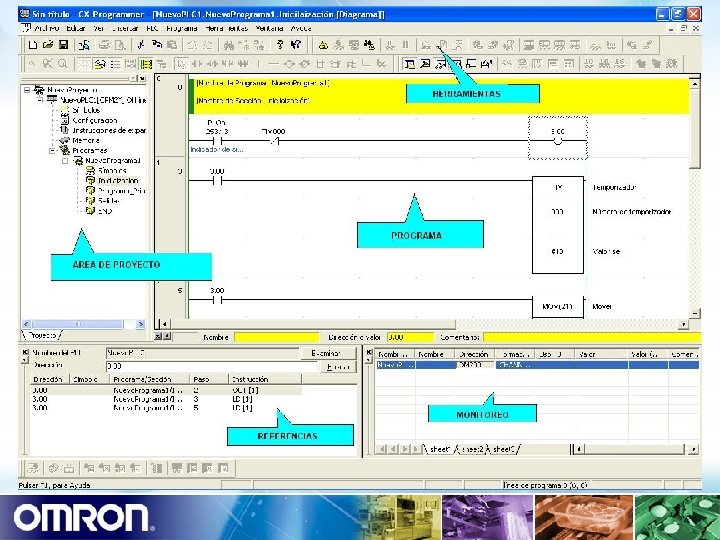
Task: Click the Help question mark icon
Action: pyautogui.click(x=280, y=45)
